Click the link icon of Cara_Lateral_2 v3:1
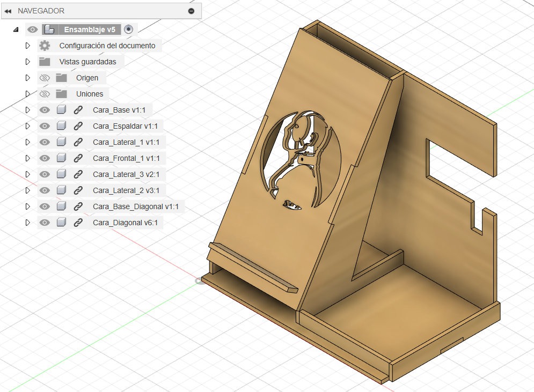Screen dimensions: 534x392 click(x=78, y=190)
